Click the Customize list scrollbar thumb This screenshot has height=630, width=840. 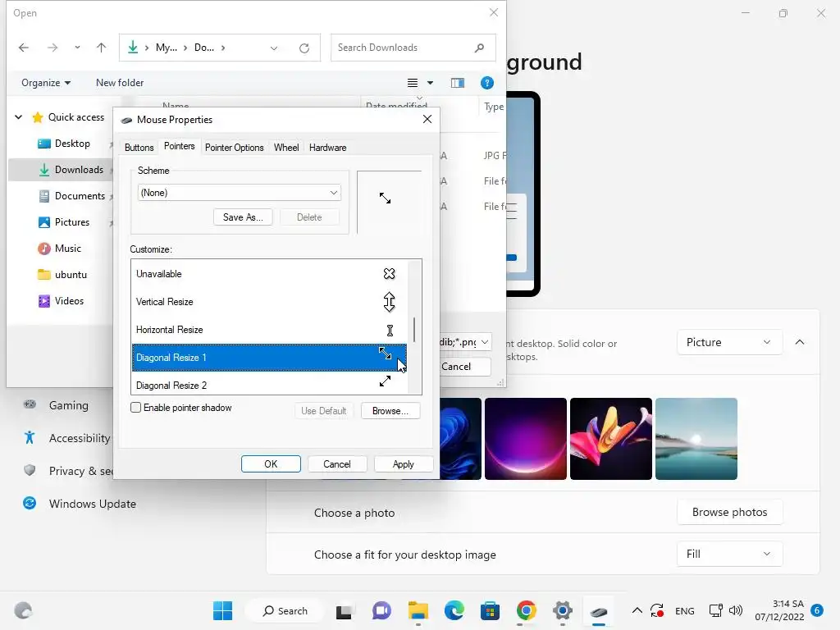coord(414,330)
